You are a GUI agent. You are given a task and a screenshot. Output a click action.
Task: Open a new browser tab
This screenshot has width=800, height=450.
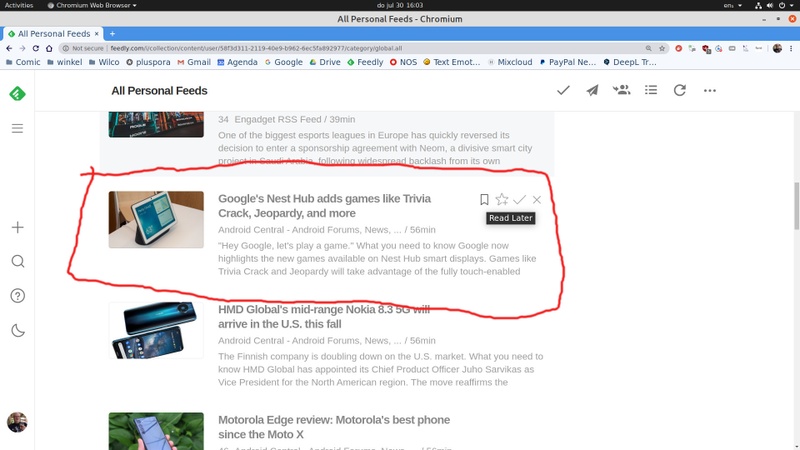click(x=112, y=34)
